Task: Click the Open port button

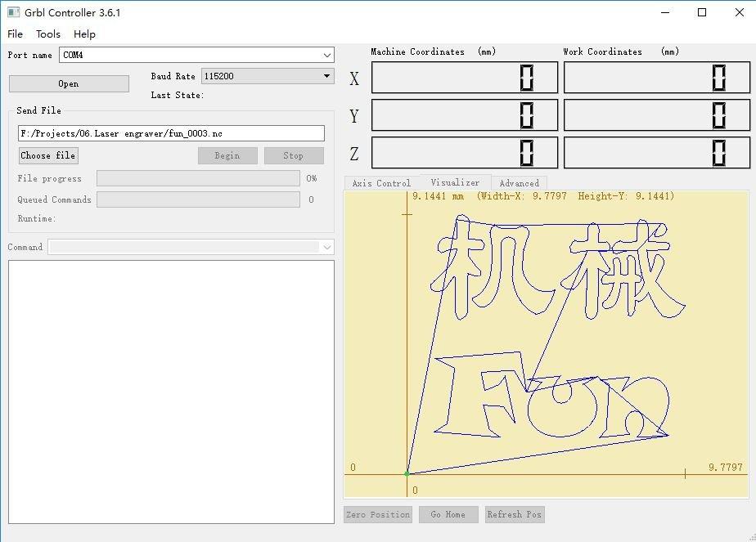Action: pos(69,84)
